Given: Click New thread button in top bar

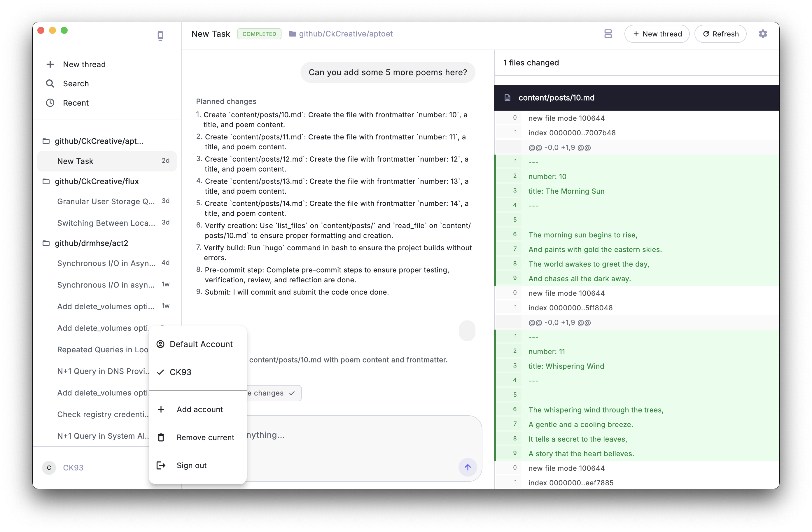Looking at the screenshot, I should (x=657, y=34).
